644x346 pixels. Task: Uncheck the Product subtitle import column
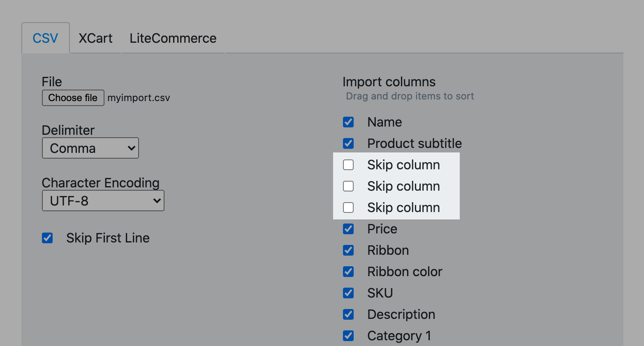click(348, 143)
